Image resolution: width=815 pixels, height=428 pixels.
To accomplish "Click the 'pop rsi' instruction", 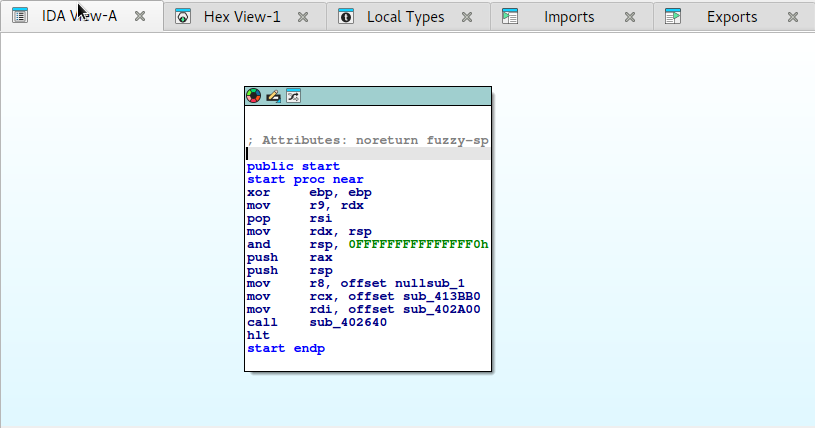I will [290, 218].
